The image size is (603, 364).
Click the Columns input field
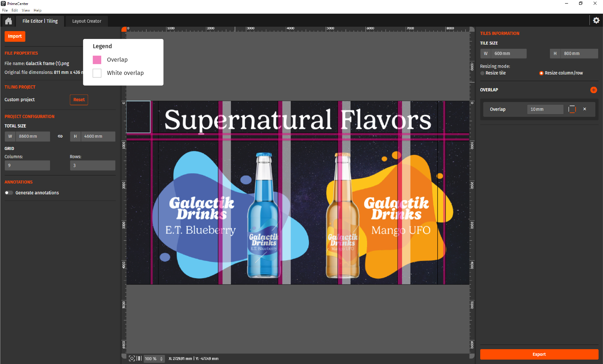tap(27, 165)
